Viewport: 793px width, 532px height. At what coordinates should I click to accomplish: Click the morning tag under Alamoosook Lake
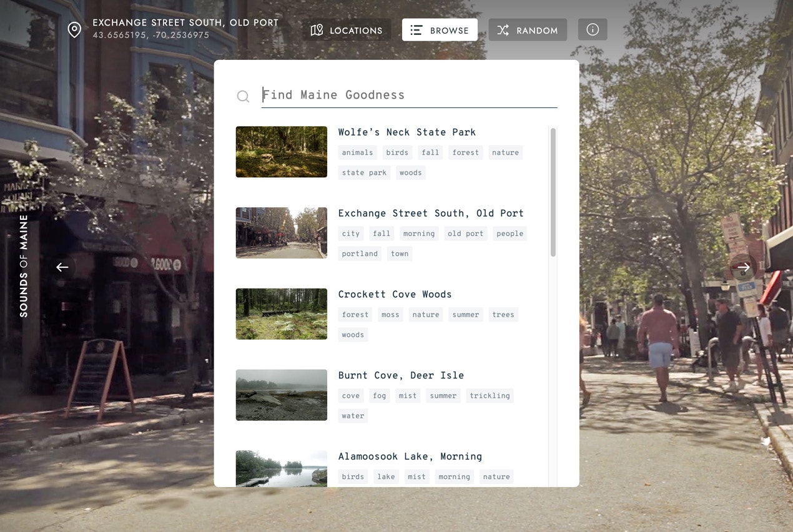point(454,477)
